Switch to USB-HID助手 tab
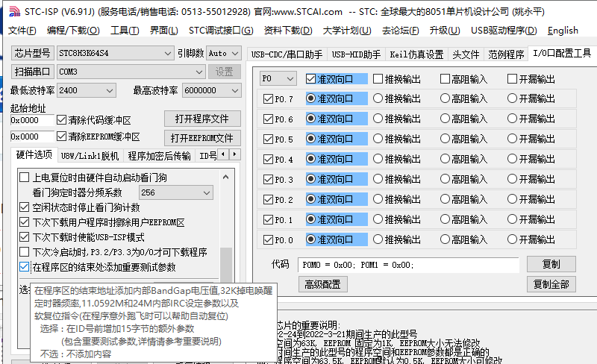This screenshot has height=364, width=597. pyautogui.click(x=356, y=55)
